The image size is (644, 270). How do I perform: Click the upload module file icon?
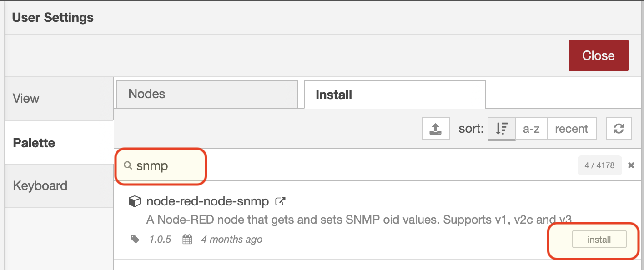[436, 129]
